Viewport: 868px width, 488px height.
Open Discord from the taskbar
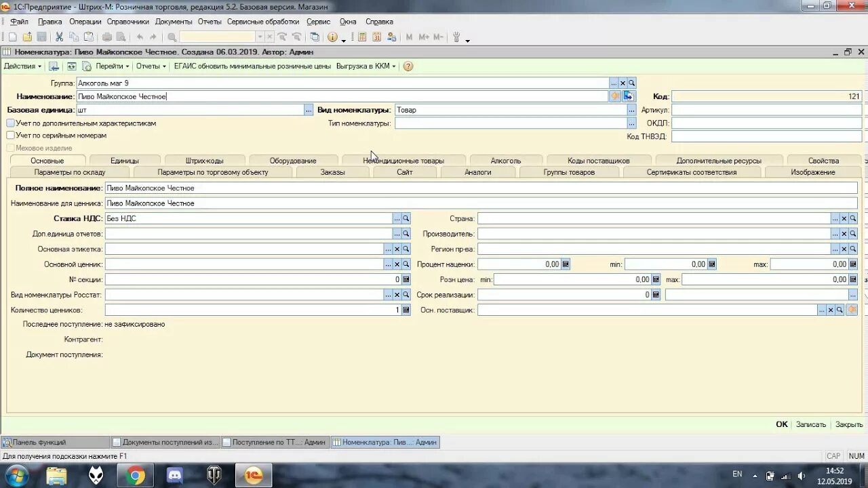(174, 476)
